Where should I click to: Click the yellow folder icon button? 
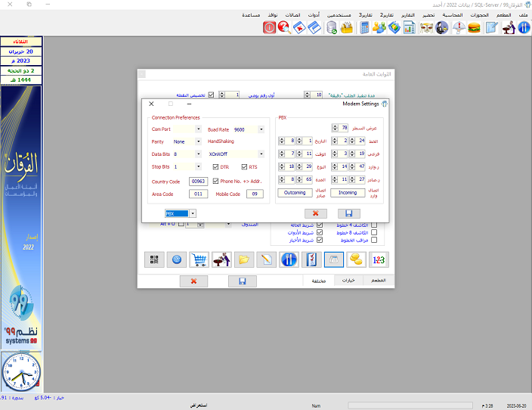(244, 259)
